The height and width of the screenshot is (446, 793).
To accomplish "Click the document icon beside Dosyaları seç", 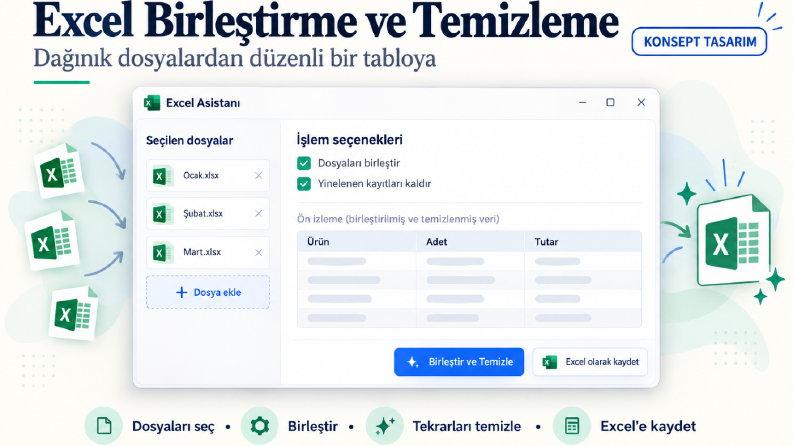I will [x=104, y=426].
